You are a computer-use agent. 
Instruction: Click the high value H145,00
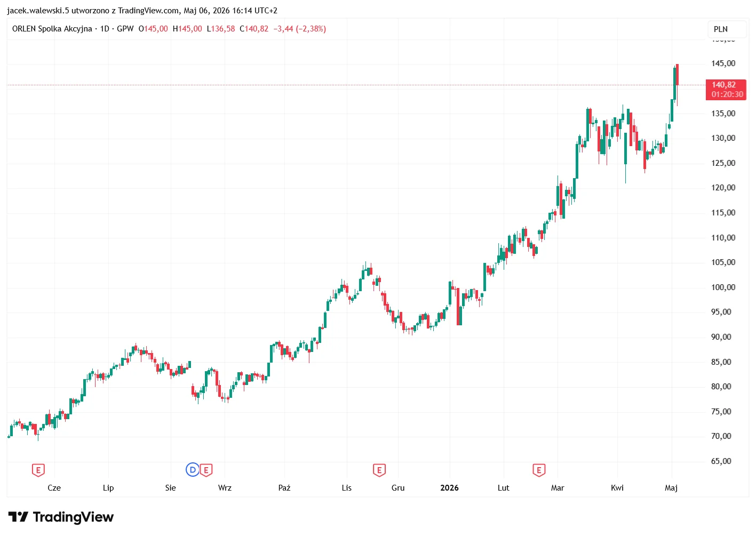[187, 29]
